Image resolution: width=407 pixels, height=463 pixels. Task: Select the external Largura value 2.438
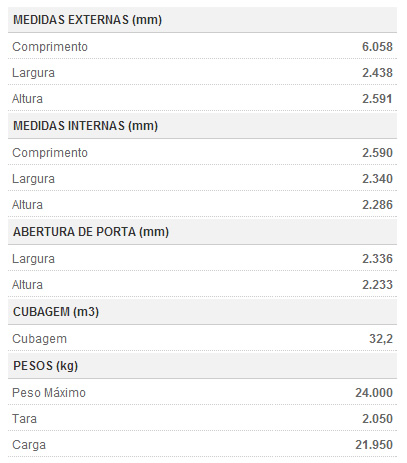tap(377, 73)
